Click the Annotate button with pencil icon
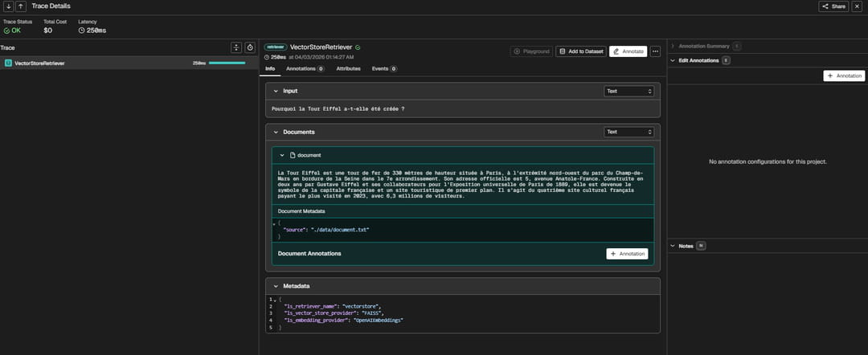Screen dimensions: 868x355 tap(628, 51)
